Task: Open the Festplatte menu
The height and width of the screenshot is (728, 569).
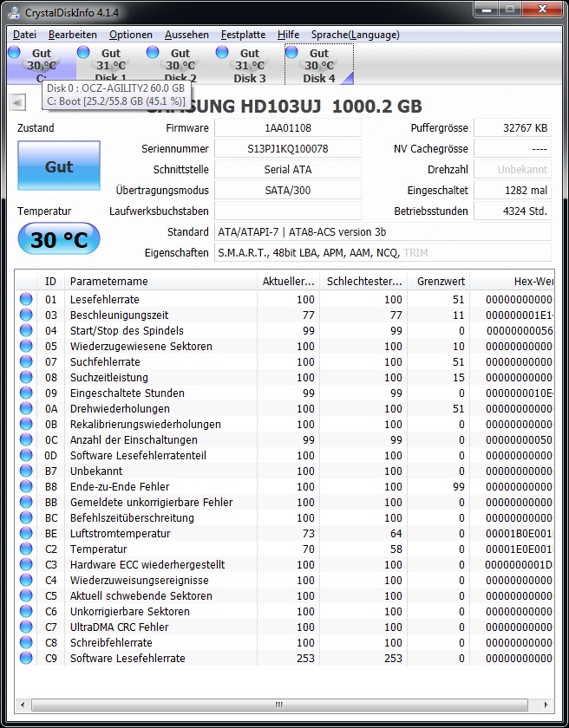Action: 244,35
